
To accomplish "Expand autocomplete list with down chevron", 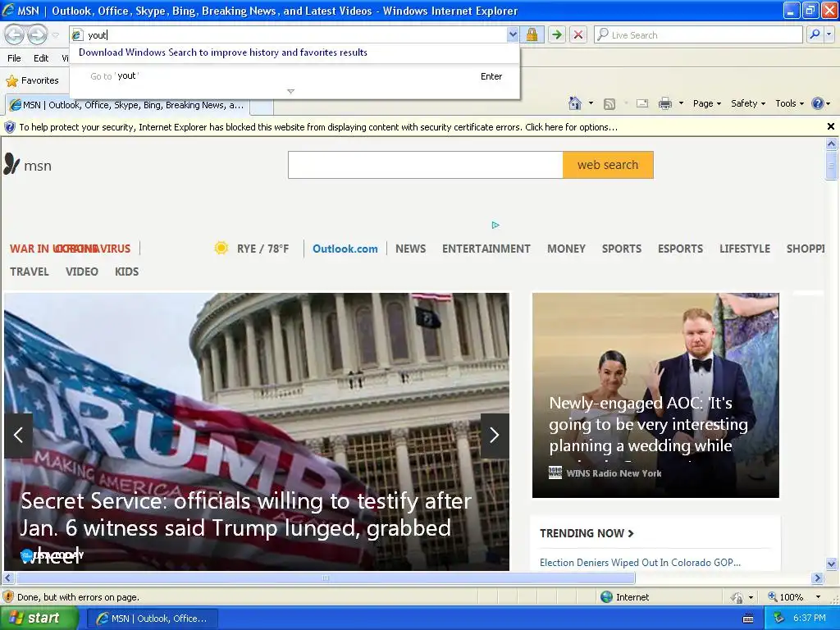I will pos(291,92).
